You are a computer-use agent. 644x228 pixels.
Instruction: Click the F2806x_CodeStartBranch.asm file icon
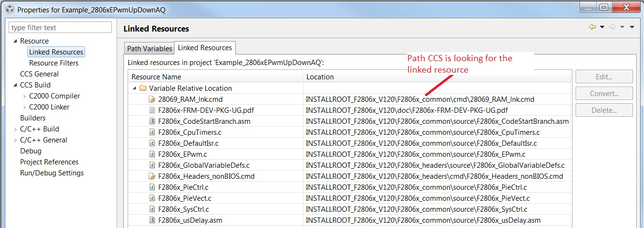click(x=152, y=121)
